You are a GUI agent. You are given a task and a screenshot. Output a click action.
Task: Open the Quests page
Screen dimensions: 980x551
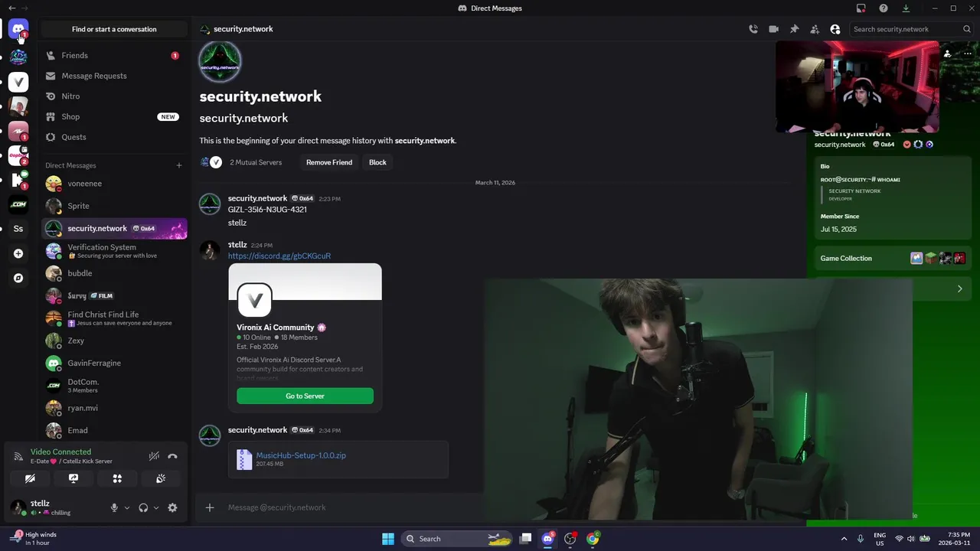[x=114, y=137]
